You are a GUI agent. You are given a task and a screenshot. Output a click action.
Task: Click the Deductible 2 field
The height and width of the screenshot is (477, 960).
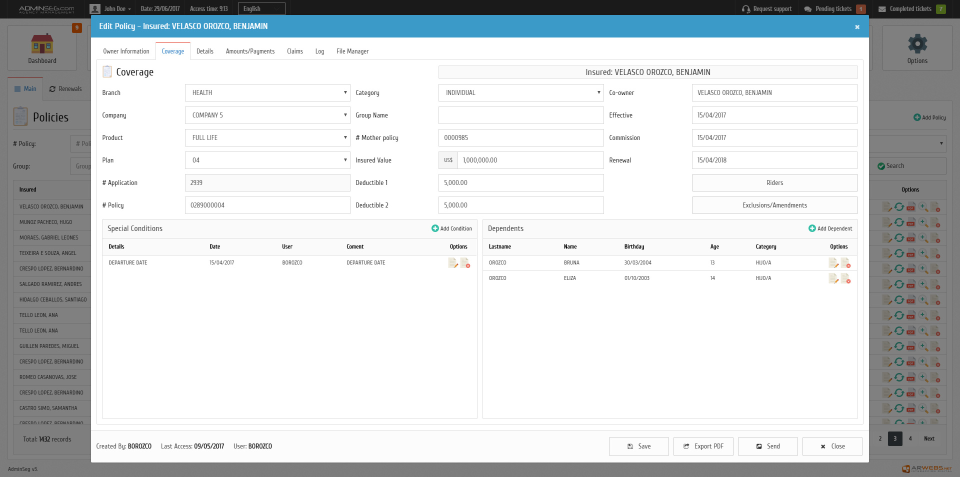521,205
